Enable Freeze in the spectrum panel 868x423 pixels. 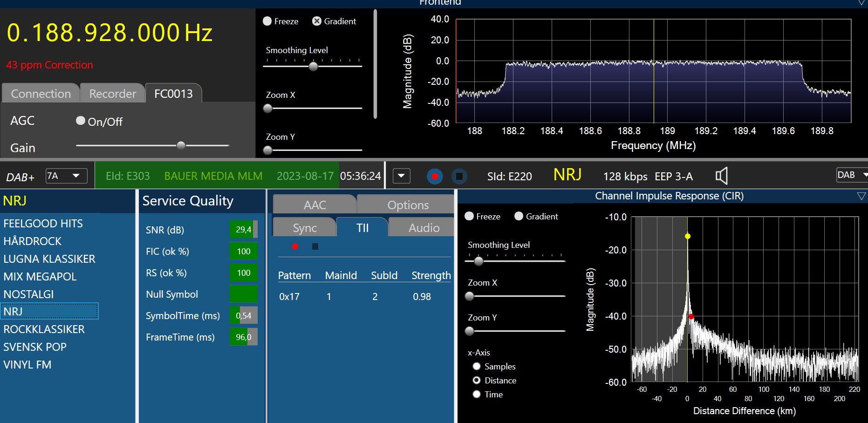[267, 21]
